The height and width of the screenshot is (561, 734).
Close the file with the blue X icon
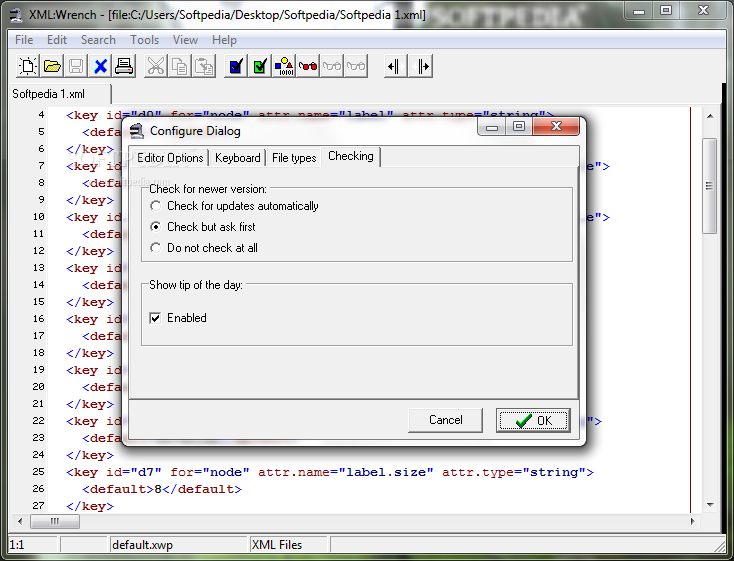tap(100, 66)
